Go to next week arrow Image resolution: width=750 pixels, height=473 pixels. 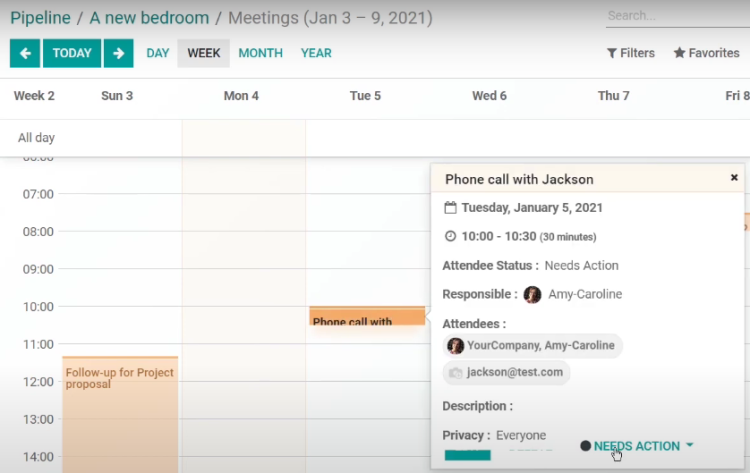pyautogui.click(x=118, y=53)
